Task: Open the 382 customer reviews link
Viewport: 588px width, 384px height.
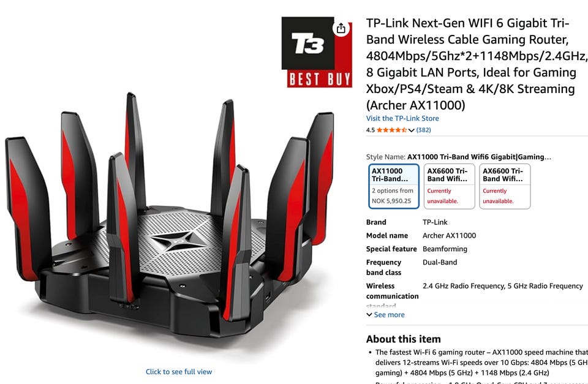Action: point(423,130)
